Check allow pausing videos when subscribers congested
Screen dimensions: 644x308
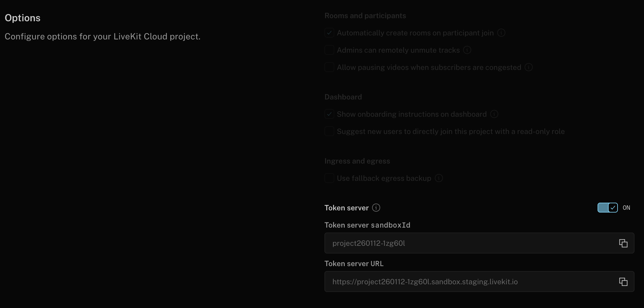tap(329, 67)
